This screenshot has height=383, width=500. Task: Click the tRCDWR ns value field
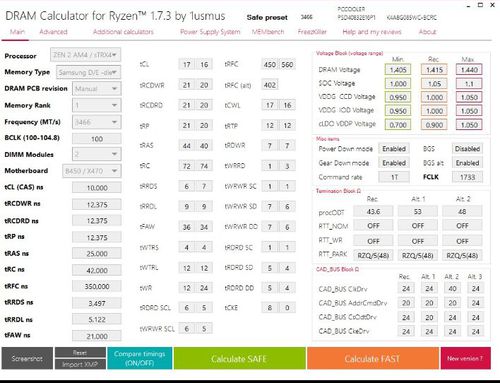click(97, 204)
